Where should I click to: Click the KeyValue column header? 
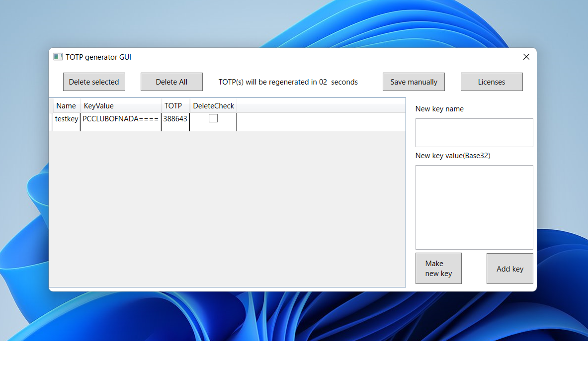point(121,106)
